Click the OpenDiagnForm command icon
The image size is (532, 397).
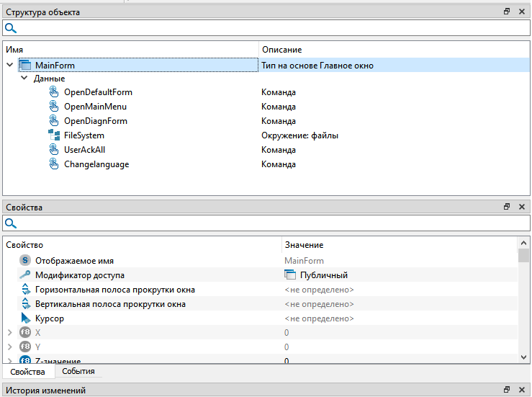pos(54,121)
